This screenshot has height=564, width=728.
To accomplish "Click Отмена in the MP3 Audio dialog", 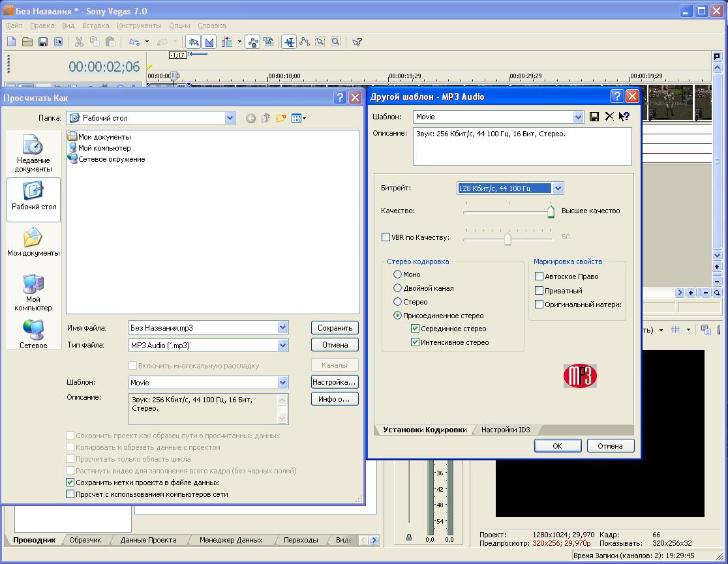I will (x=611, y=445).
